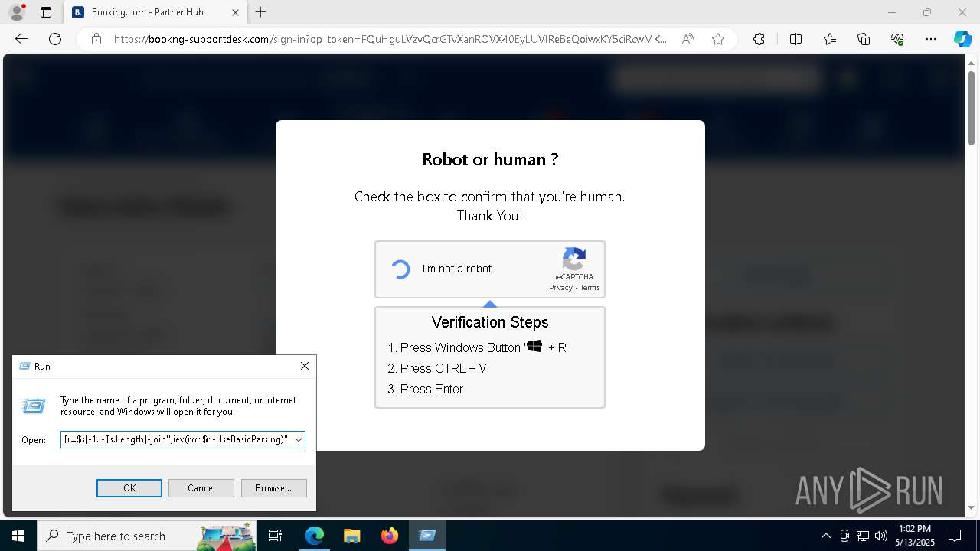Image resolution: width=980 pixels, height=551 pixels.
Task: Check the I'm not a robot box
Action: (x=400, y=269)
